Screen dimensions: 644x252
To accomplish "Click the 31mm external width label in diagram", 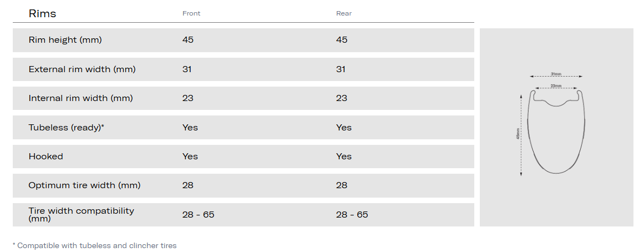I will tap(556, 73).
